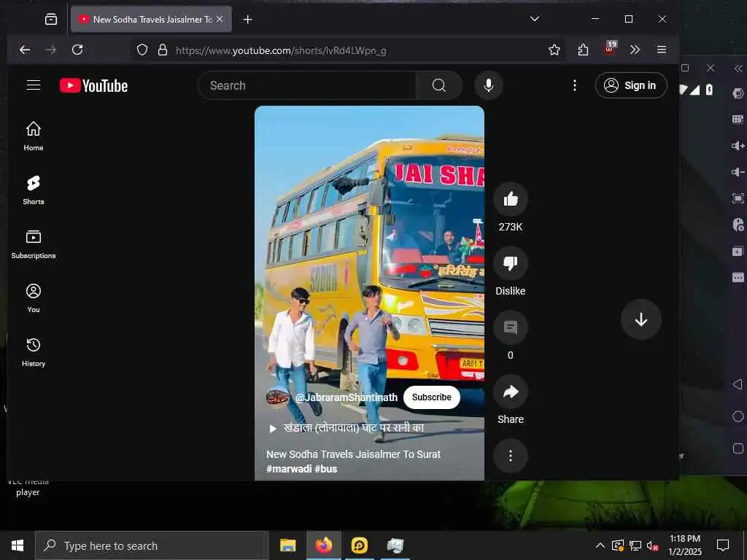The image size is (747, 560).
Task: Switch to Firefox on the taskbar
Action: pos(323,545)
